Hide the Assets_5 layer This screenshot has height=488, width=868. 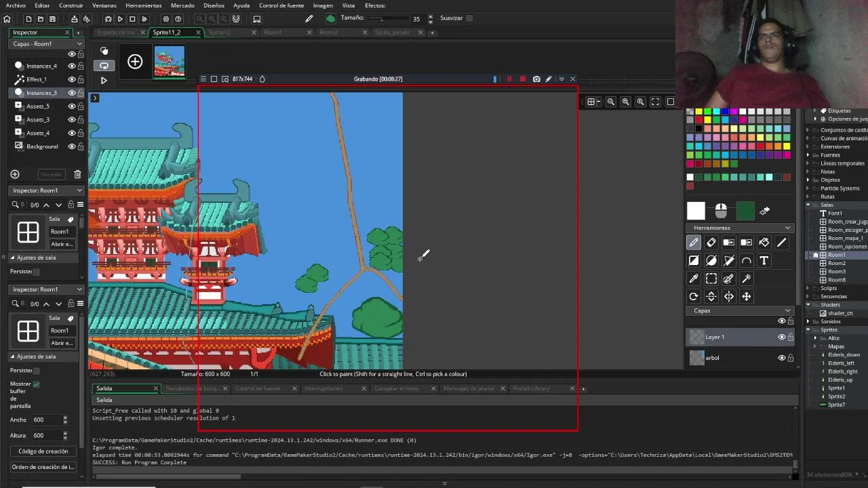click(71, 106)
